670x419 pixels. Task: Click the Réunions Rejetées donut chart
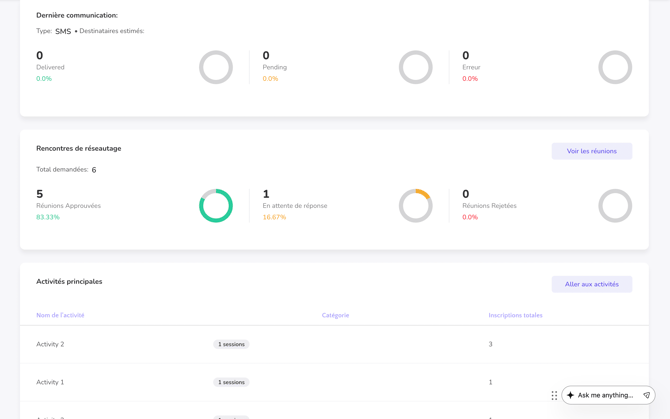pos(615,206)
